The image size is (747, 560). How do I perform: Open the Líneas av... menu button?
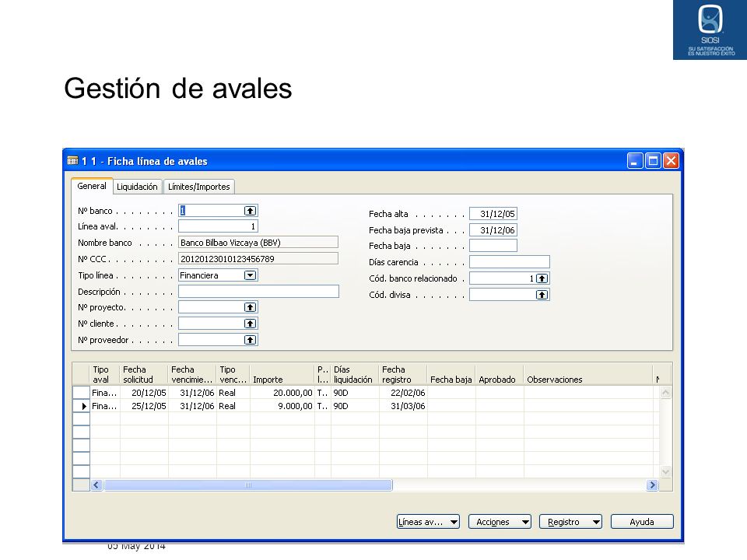point(428,522)
